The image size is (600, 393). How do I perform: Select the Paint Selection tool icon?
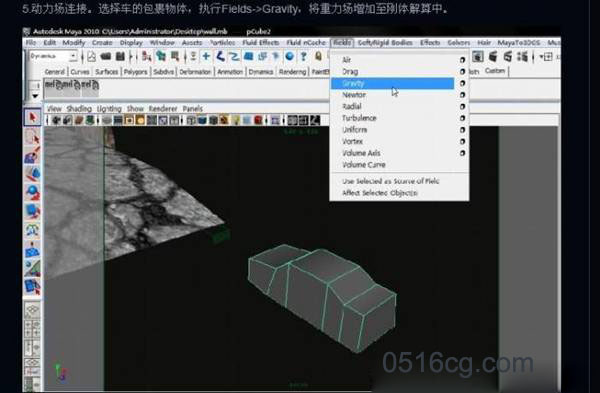(33, 155)
